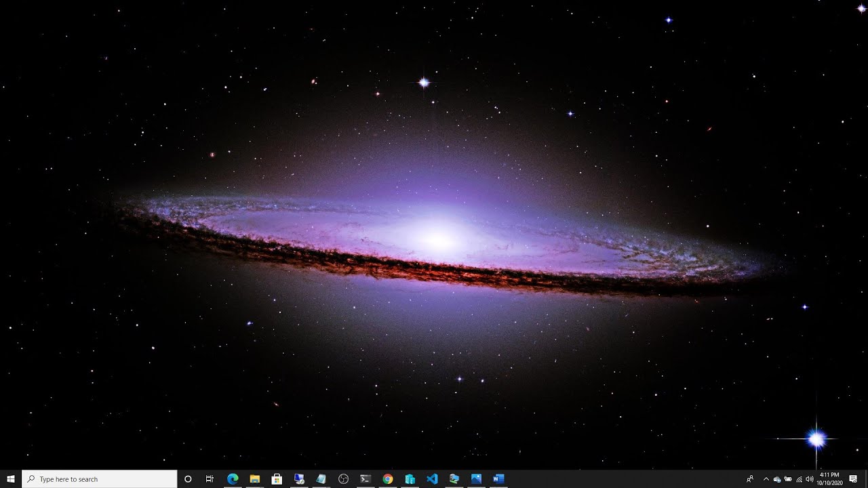
Task: Launch Microsoft Word from the taskbar
Action: (498, 479)
